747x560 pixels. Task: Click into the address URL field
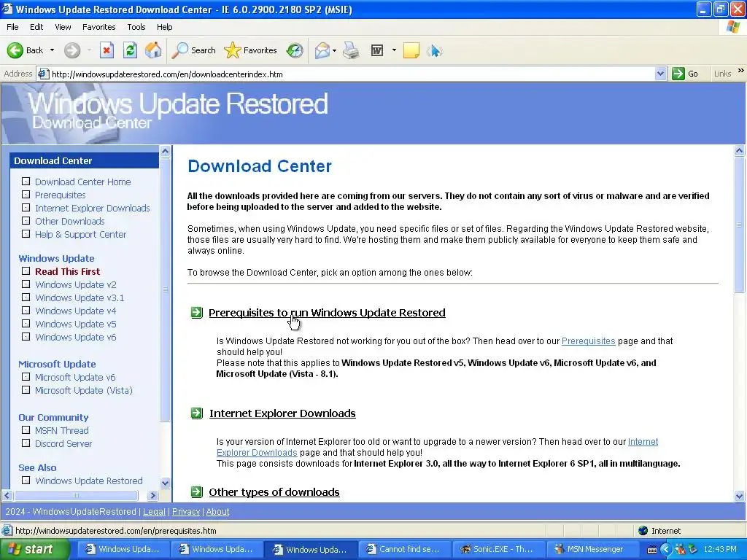pyautogui.click(x=352, y=74)
